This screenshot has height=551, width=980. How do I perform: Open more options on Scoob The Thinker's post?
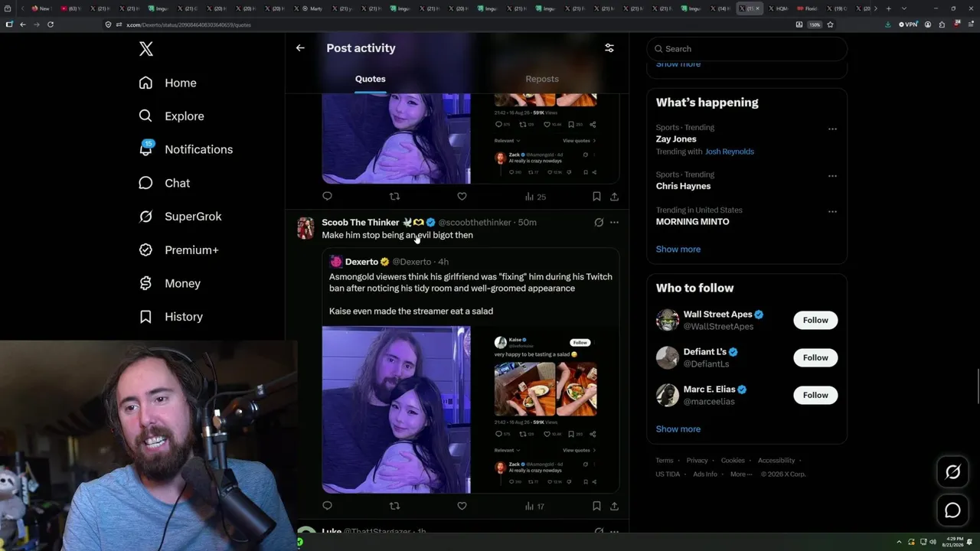coord(614,223)
